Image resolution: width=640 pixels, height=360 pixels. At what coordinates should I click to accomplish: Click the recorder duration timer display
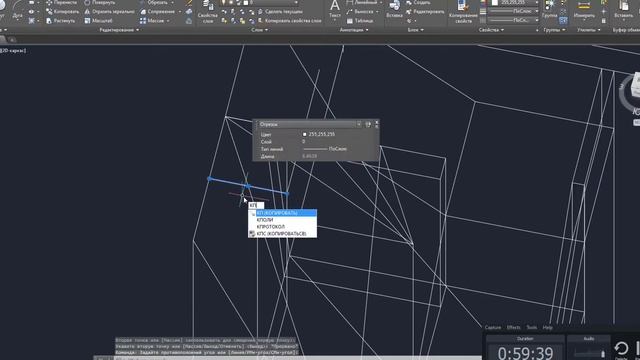click(x=525, y=352)
